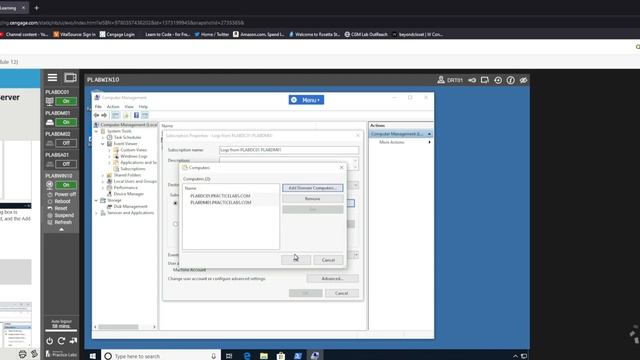Click the eye visibility icon in top bar
The width and height of the screenshot is (640, 360).
[x=523, y=80]
